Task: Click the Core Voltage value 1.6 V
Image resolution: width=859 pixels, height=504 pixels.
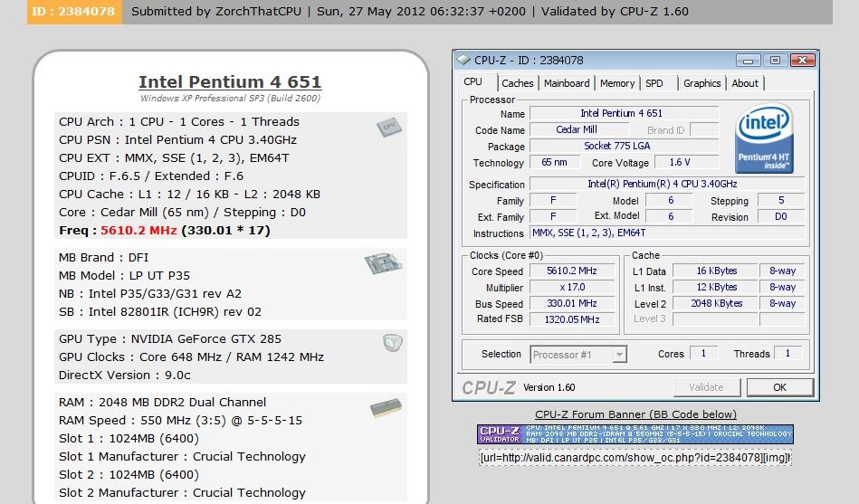Action: 685,162
